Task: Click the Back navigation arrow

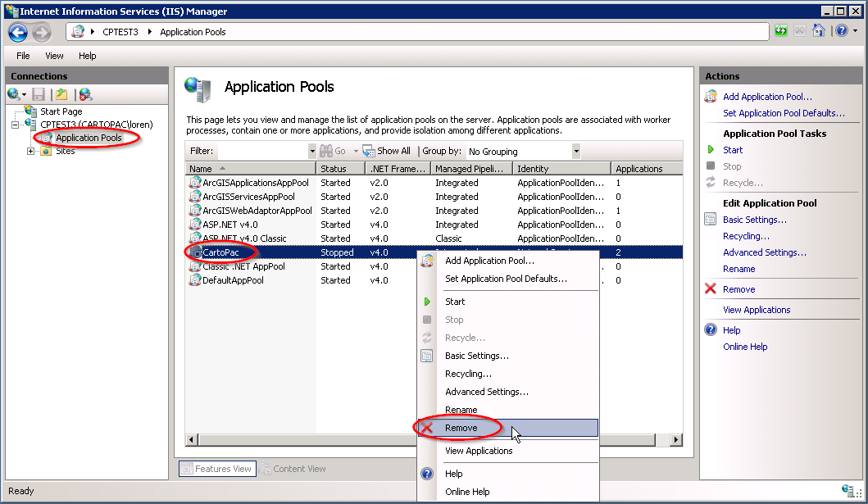Action: click(18, 32)
